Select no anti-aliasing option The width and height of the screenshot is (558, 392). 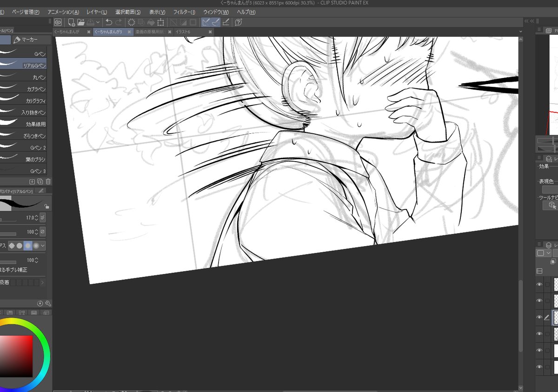pyautogui.click(x=12, y=245)
